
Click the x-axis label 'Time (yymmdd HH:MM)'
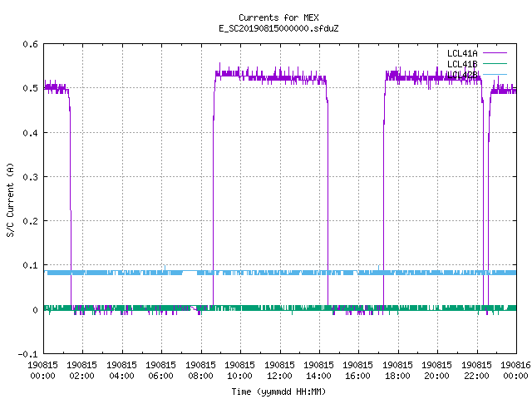click(278, 392)
